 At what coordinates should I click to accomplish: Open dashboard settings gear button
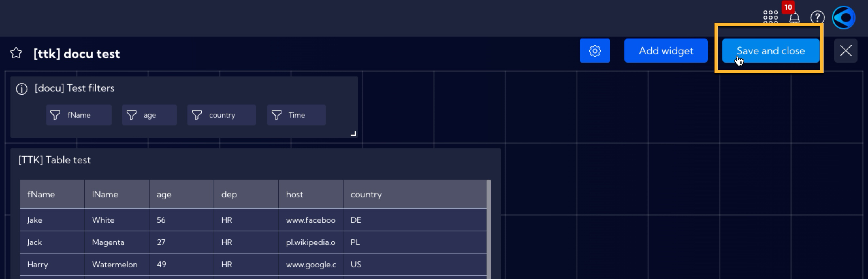tap(595, 51)
